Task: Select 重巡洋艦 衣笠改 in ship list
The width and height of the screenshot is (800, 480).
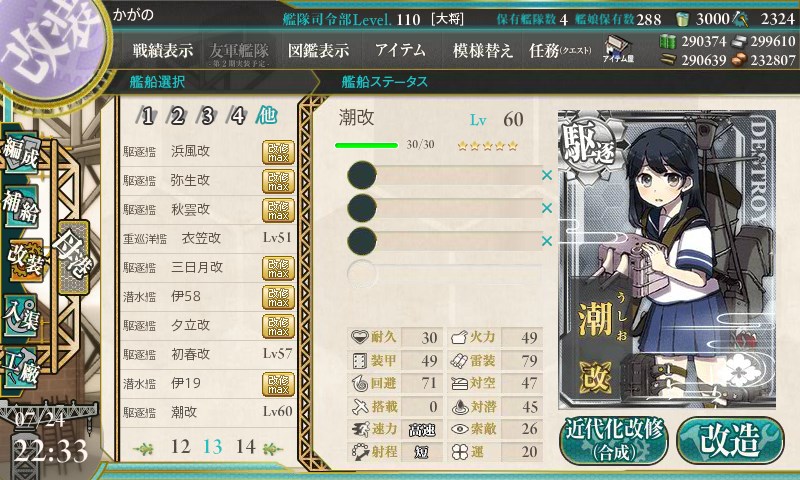Action: [208, 238]
